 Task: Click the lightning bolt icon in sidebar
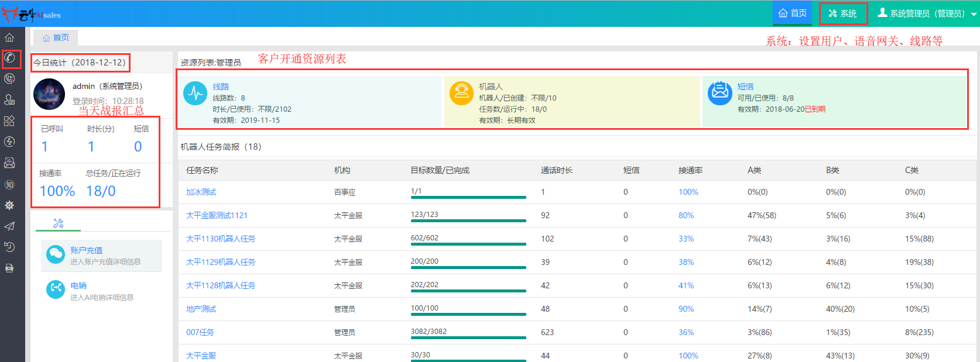click(9, 142)
